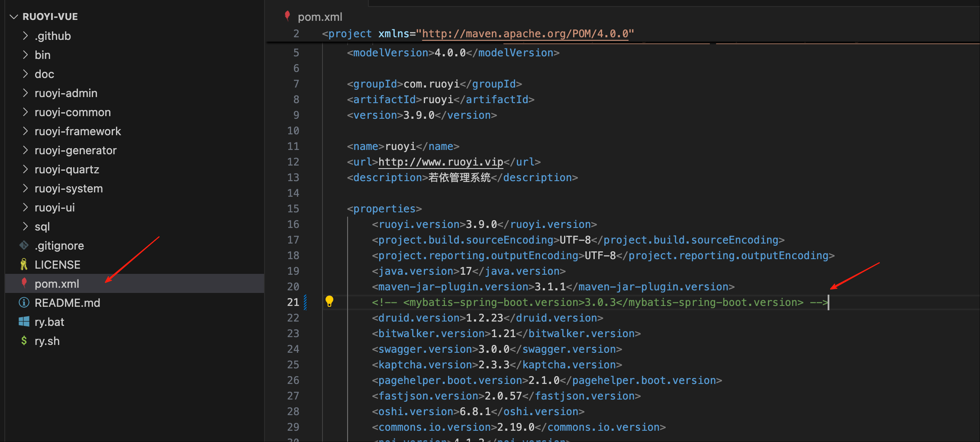Click the Maven icon beside pom.xml in explorer
The height and width of the screenshot is (442, 980).
(x=24, y=283)
